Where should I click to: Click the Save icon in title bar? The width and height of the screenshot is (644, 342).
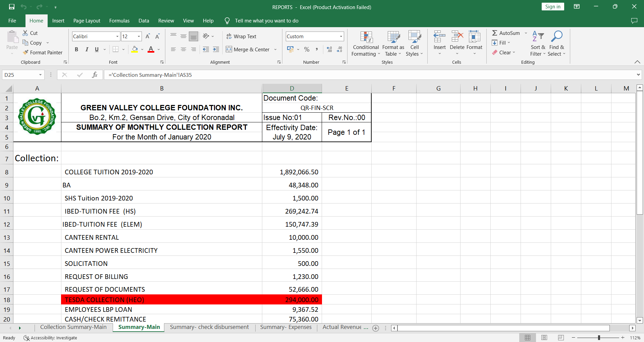tap(12, 7)
